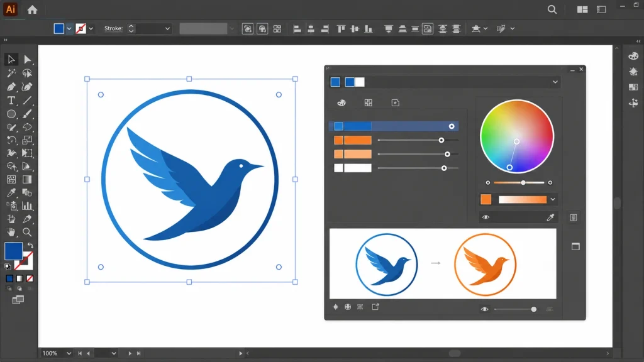Select the Type tool

[x=11, y=100]
